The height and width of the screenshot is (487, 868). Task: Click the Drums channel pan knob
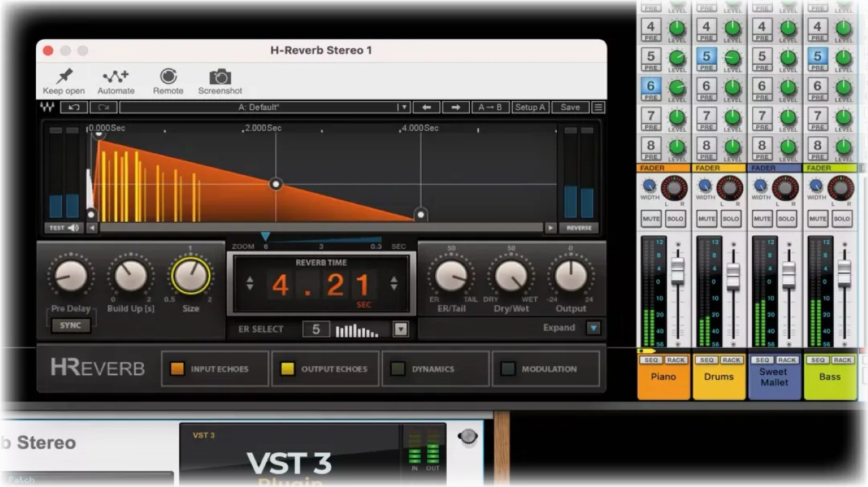point(730,188)
